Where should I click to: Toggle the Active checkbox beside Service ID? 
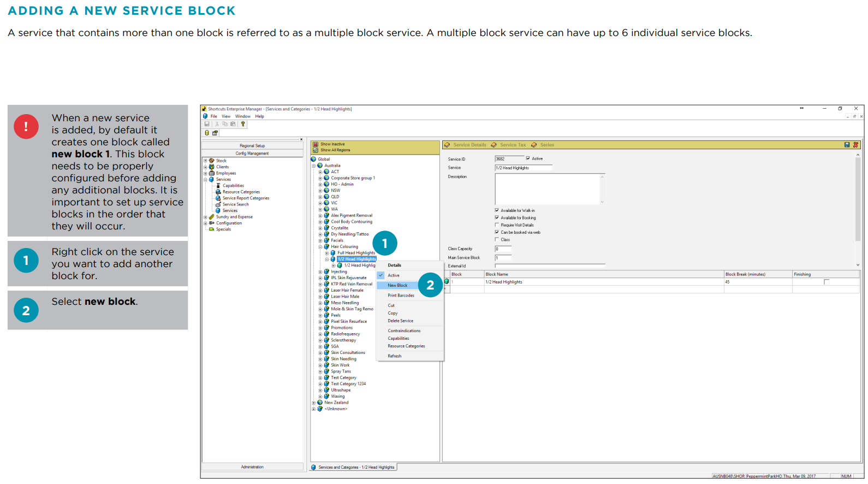tap(528, 158)
